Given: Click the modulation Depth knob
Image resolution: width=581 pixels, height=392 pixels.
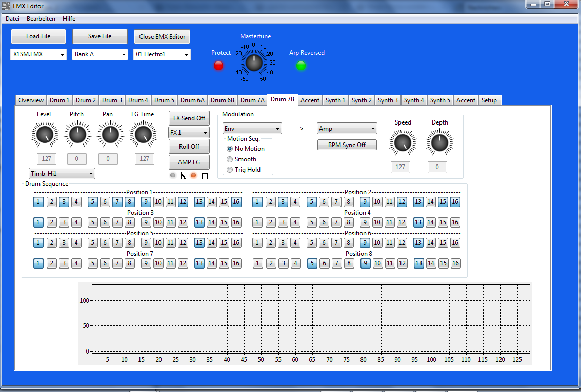Looking at the screenshot, I should [439, 142].
